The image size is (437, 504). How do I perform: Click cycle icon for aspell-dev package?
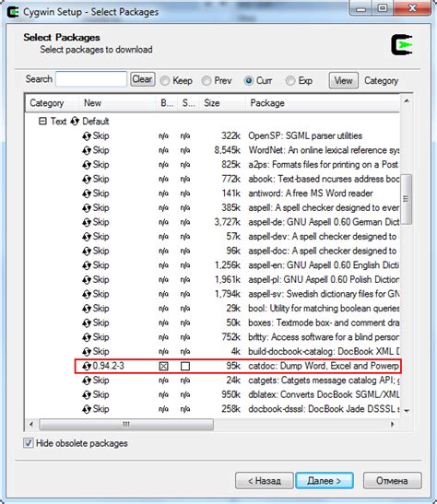[x=87, y=237]
